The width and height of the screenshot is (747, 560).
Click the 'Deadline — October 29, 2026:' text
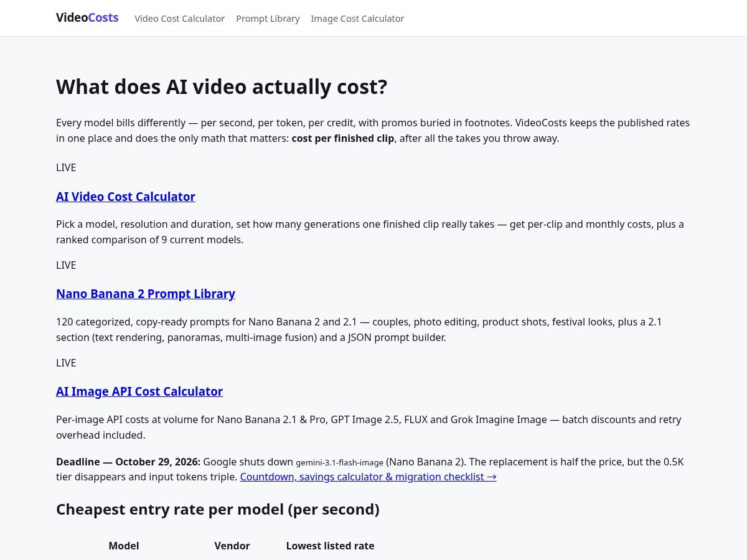tap(128, 462)
